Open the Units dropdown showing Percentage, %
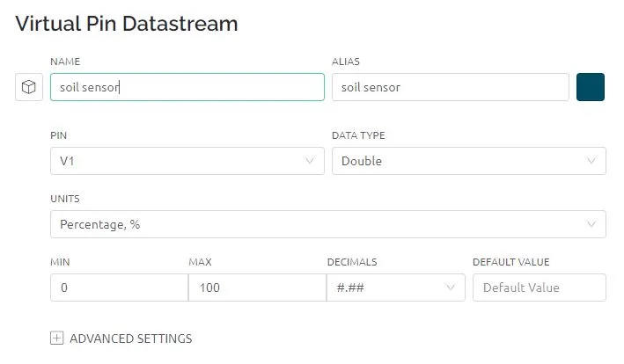Image resolution: width=624 pixels, height=364 pixels. click(x=328, y=224)
